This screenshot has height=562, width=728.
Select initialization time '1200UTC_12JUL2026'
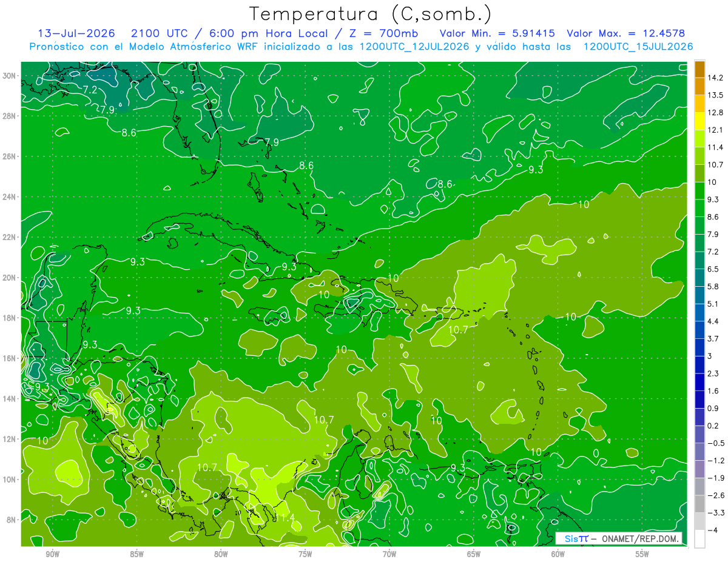[414, 47]
